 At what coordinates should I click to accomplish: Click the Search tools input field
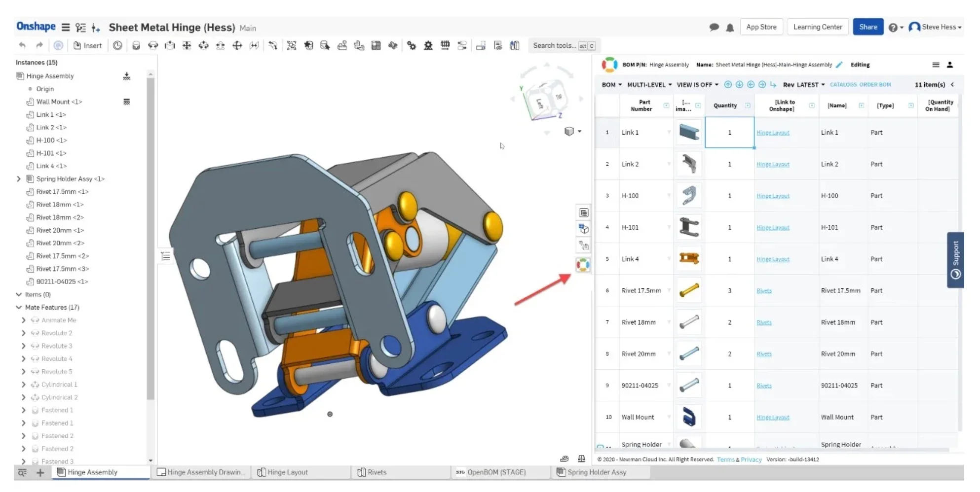tap(554, 45)
